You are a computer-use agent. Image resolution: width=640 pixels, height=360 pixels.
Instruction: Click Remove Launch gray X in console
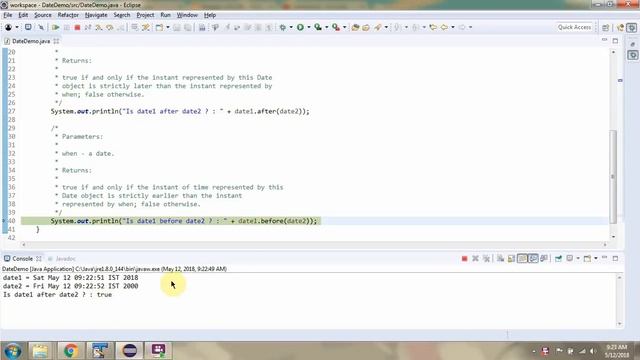[x=475, y=259]
